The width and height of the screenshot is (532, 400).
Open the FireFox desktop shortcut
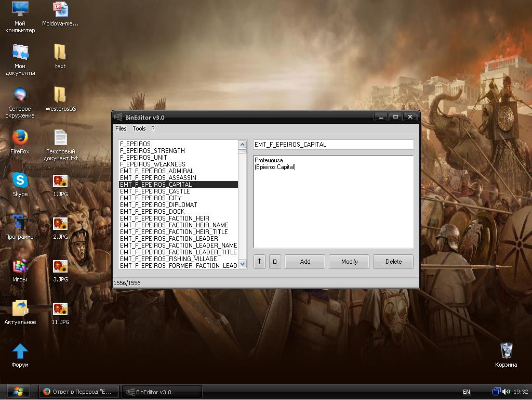(x=20, y=138)
